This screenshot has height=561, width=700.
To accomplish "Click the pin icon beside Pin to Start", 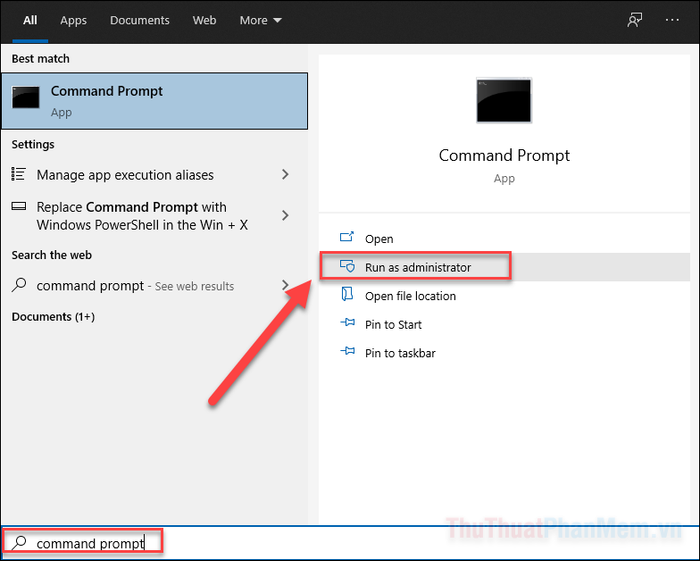I will pos(347,322).
